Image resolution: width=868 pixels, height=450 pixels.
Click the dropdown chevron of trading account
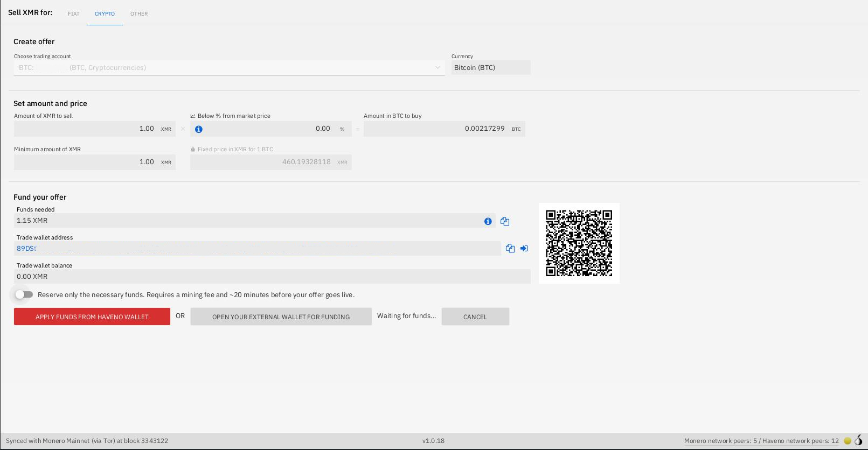(x=438, y=67)
